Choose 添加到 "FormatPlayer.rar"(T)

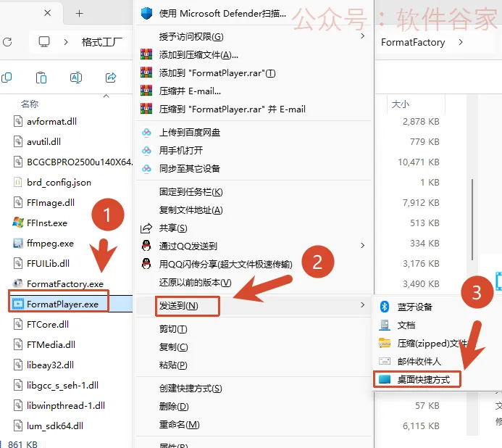(x=254, y=72)
